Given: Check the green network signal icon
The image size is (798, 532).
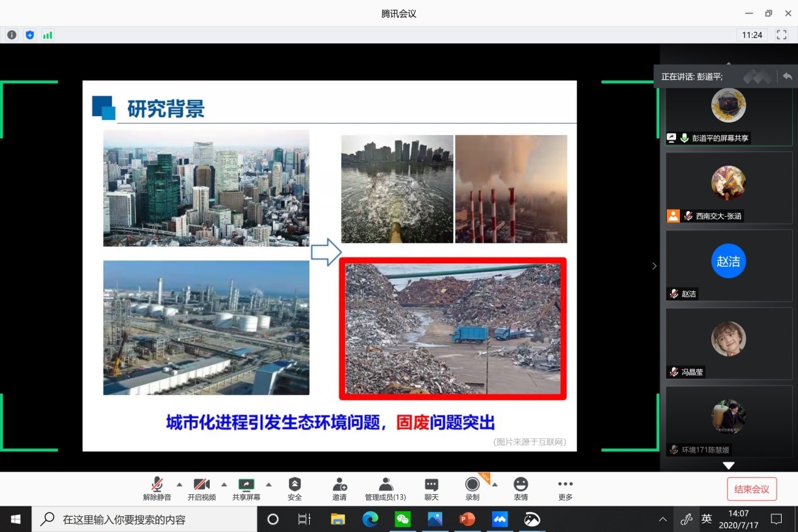Looking at the screenshot, I should 48,35.
